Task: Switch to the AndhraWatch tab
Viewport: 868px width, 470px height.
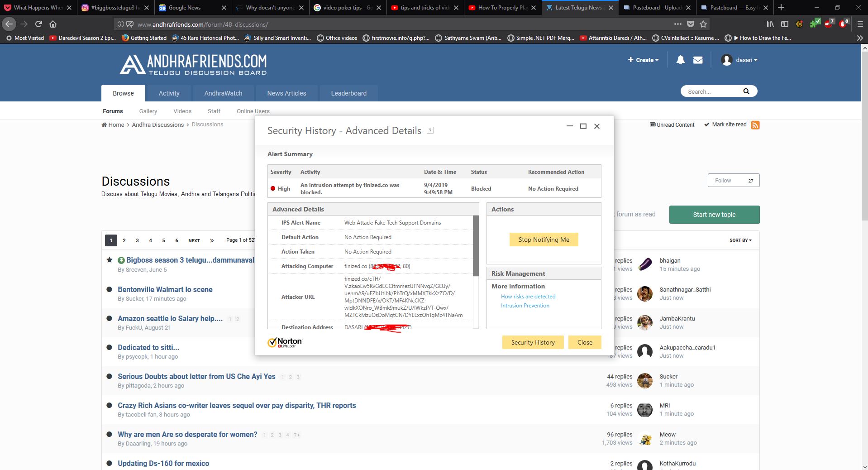Action: point(223,93)
